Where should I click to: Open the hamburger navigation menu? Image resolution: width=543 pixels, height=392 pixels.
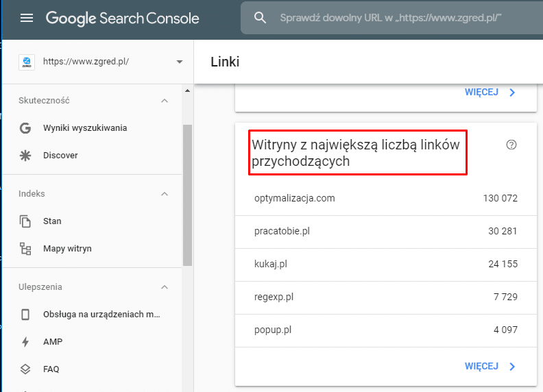27,18
